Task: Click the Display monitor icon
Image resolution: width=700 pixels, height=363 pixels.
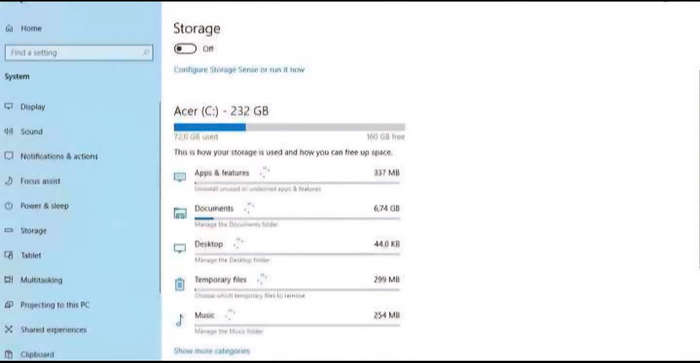Action: point(9,106)
